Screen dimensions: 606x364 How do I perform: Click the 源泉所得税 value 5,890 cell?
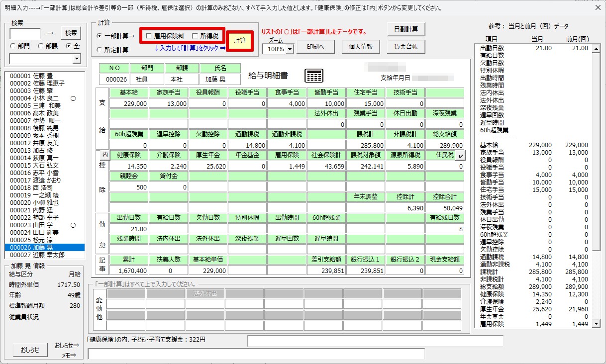(405, 166)
